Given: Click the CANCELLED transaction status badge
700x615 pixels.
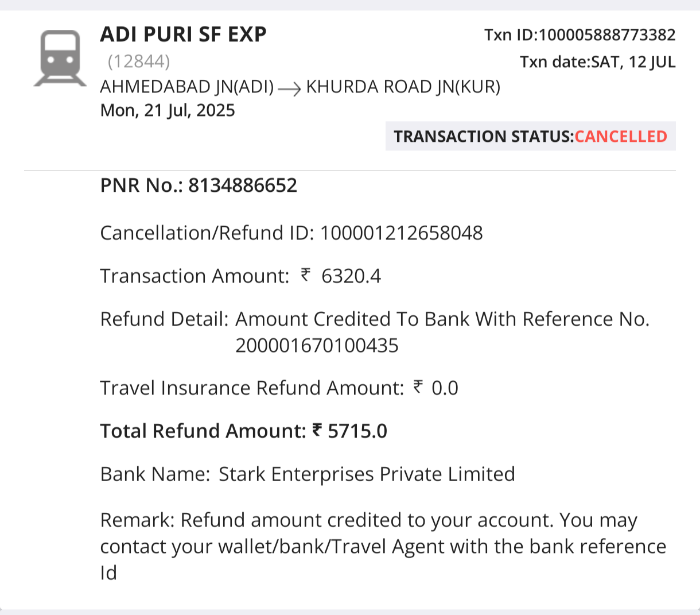Looking at the screenshot, I should 620,137.
